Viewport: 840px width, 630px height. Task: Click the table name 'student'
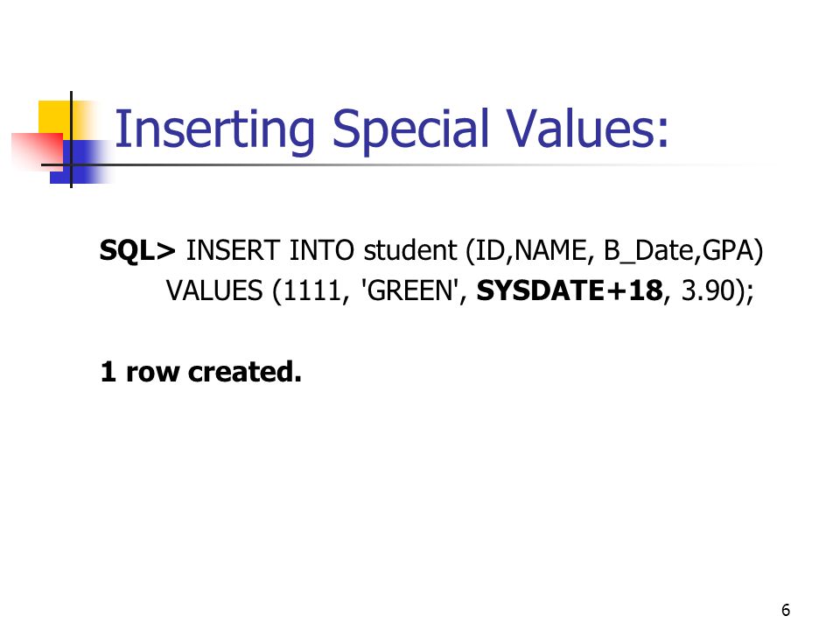(410, 250)
